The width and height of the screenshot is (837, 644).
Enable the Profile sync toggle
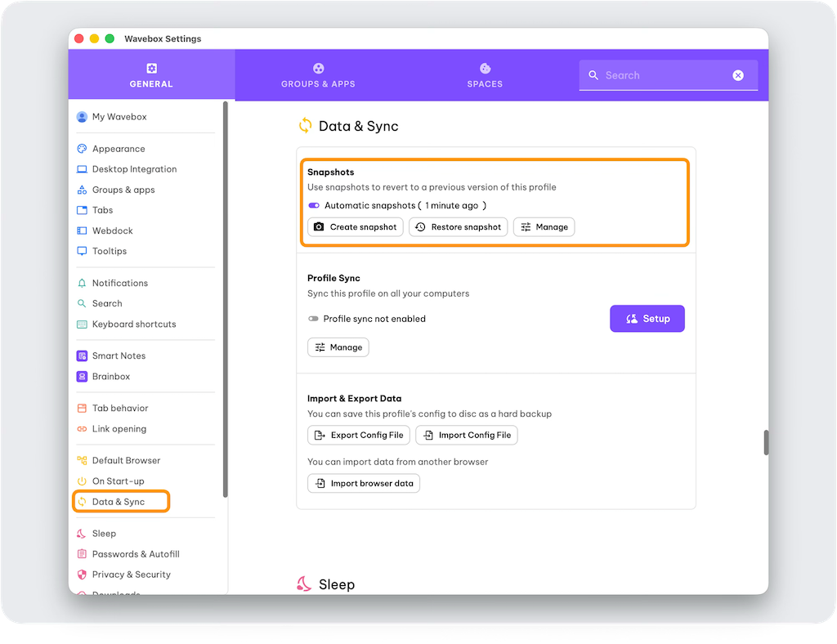pos(313,319)
